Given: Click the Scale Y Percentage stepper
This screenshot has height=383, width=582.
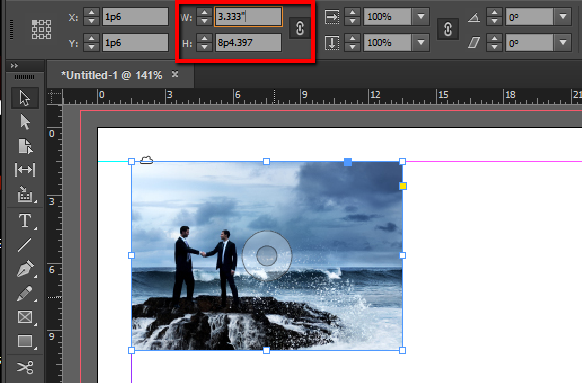Looking at the screenshot, I should click(352, 43).
